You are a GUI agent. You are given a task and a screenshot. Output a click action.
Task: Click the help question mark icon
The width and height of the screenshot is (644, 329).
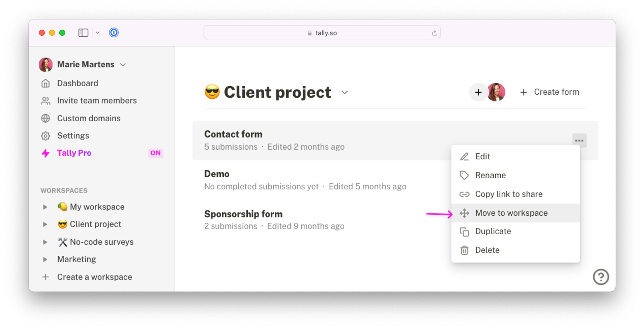coord(601,277)
